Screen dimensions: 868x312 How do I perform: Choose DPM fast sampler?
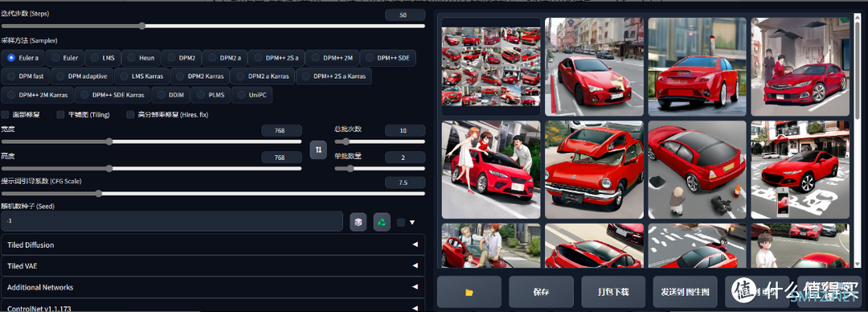[x=26, y=76]
